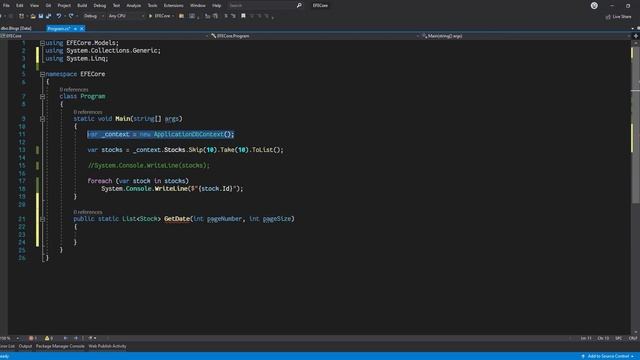Click the search magnifier icon

click(x=299, y=6)
